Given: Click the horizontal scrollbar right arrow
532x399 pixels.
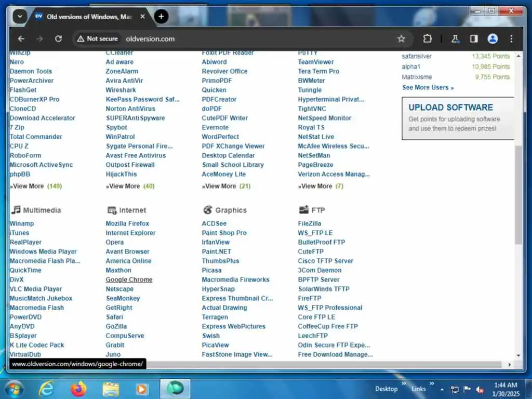Looking at the screenshot, I should (510, 365).
